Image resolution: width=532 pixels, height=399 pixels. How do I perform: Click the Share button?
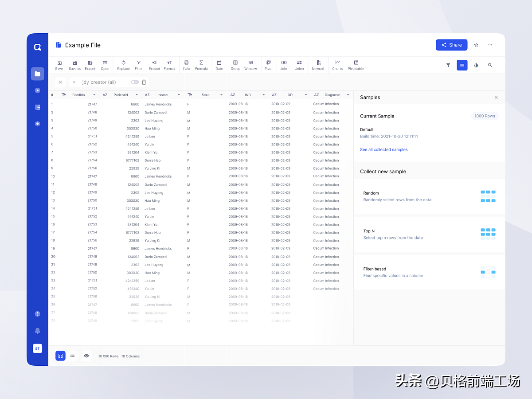(x=452, y=45)
